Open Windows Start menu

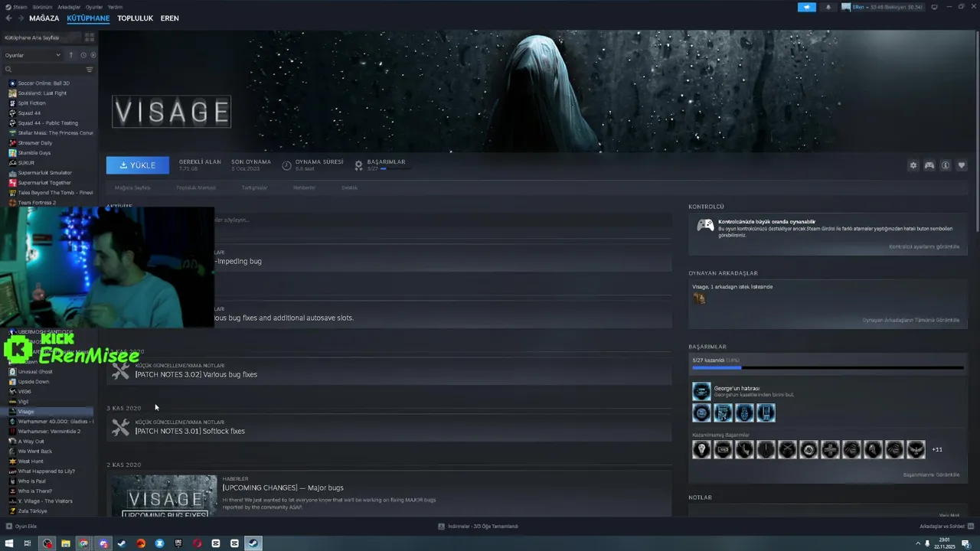9,543
